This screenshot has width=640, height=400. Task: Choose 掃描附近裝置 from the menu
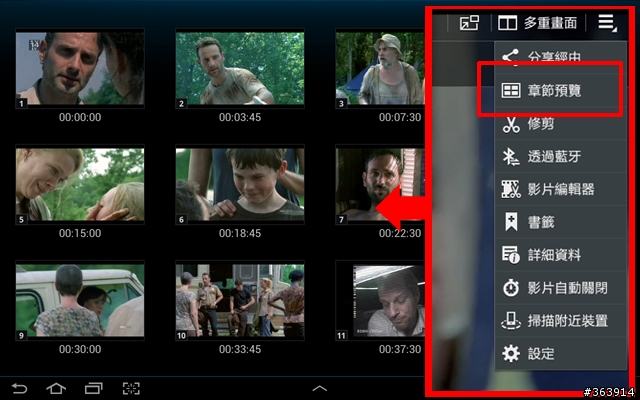[x=560, y=321]
